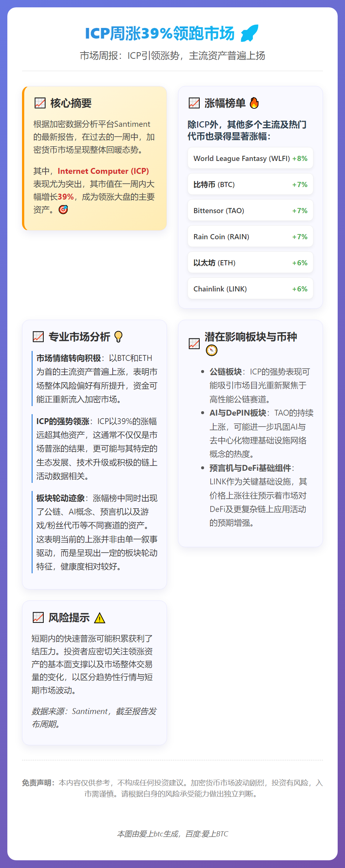Select the Chainlink (LINK) row

coord(250,288)
